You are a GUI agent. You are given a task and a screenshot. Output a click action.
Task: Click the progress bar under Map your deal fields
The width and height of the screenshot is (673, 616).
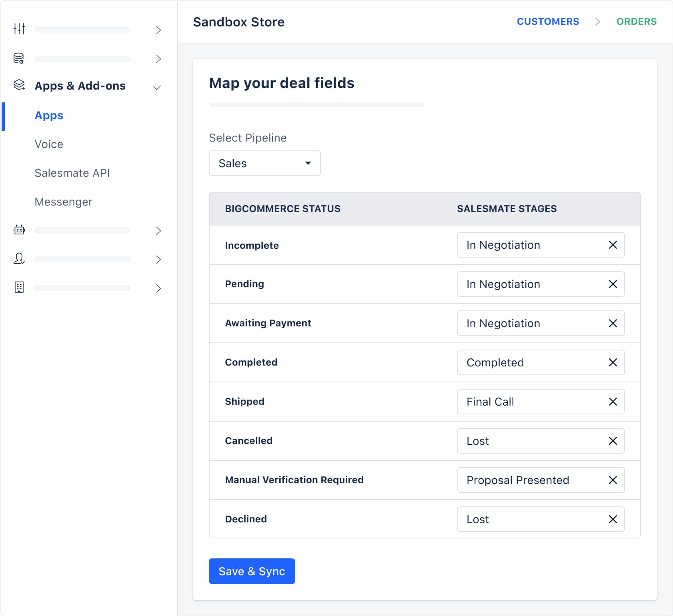[x=316, y=105]
